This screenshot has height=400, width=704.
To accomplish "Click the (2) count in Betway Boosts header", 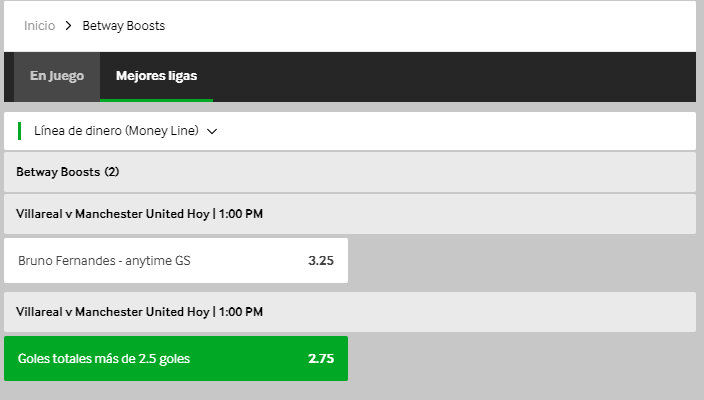I will (112, 172).
